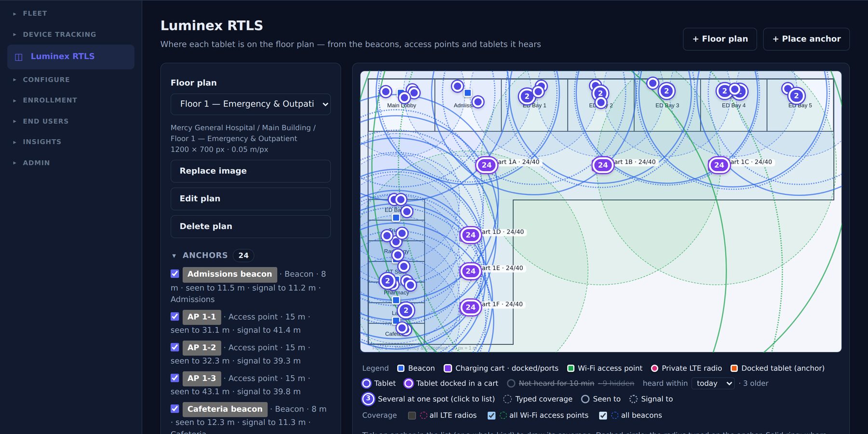
Task: Select the lone tablet left of Main Lobby cluster
Action: tap(385, 92)
